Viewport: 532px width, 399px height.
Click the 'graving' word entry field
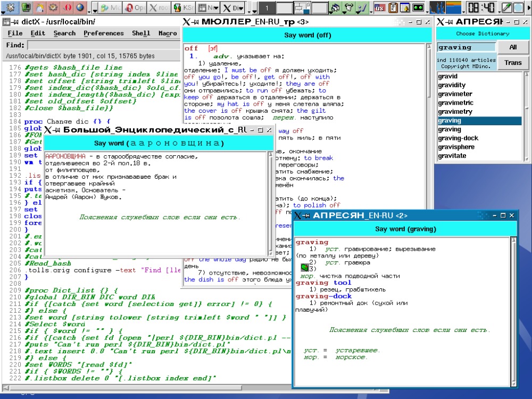coord(466,47)
